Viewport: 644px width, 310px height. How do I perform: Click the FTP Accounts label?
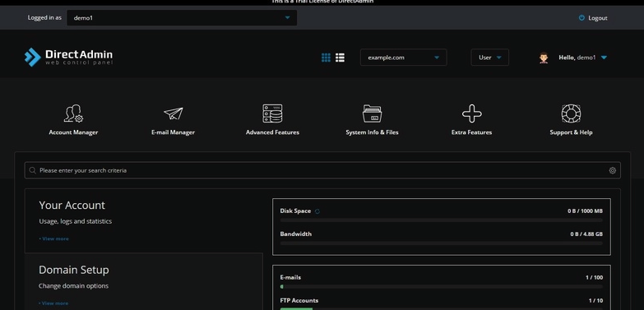(299, 301)
